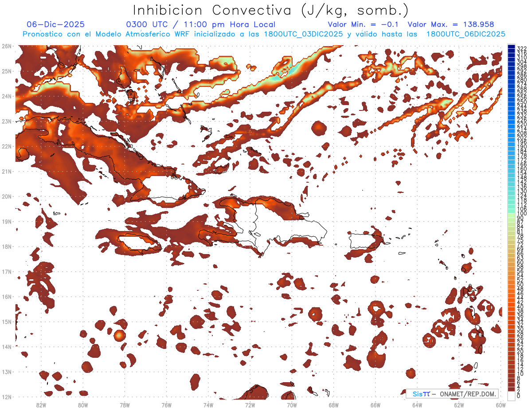This screenshot has width=532, height=411.
Task: Click the longitude axis label "66W"
Action: [375, 405]
